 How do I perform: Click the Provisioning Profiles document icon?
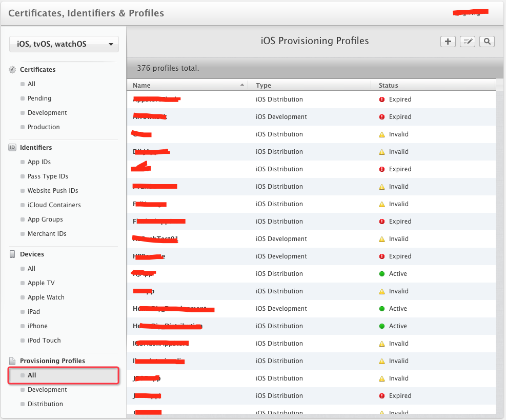pyautogui.click(x=13, y=361)
